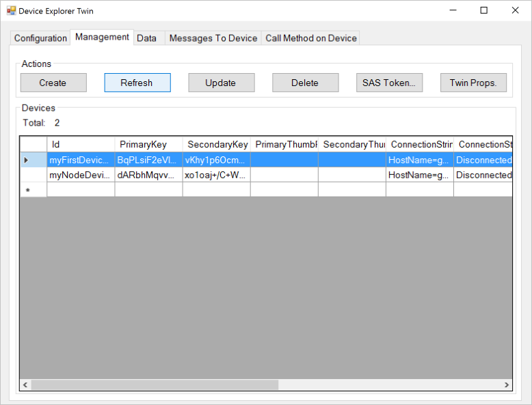This screenshot has width=532, height=405.
Task: Minimize the Device Explorer Twin window
Action: pyautogui.click(x=453, y=10)
